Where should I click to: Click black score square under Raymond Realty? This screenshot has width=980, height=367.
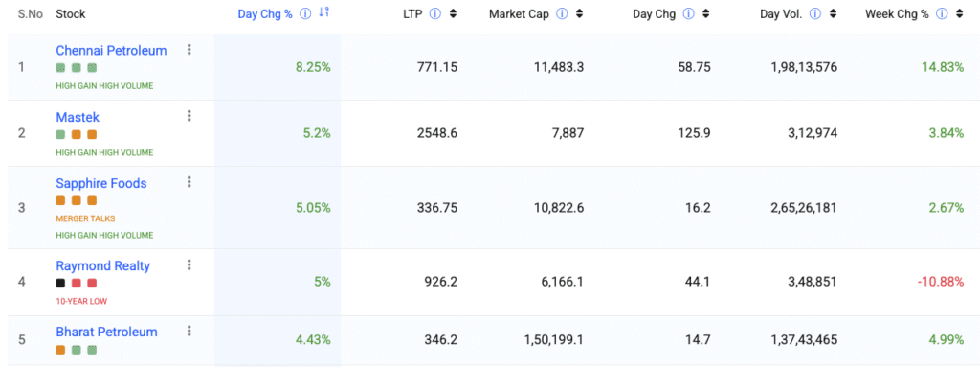click(x=60, y=283)
